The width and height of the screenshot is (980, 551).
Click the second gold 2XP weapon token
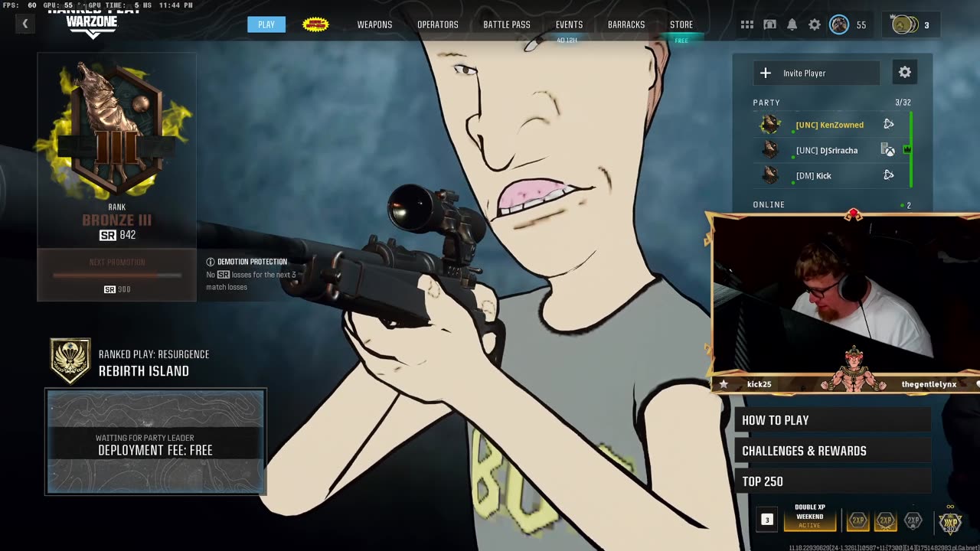[x=886, y=520]
